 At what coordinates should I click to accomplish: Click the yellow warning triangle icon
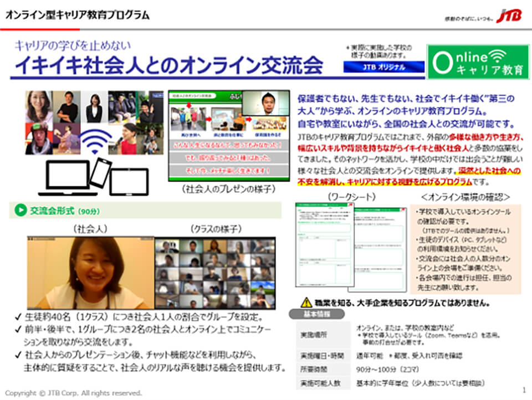(x=306, y=302)
